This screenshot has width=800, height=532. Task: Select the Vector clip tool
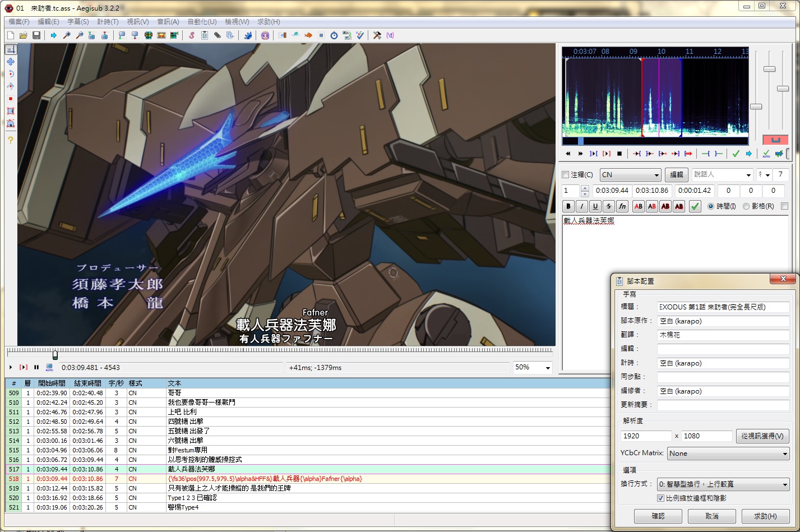(10, 123)
